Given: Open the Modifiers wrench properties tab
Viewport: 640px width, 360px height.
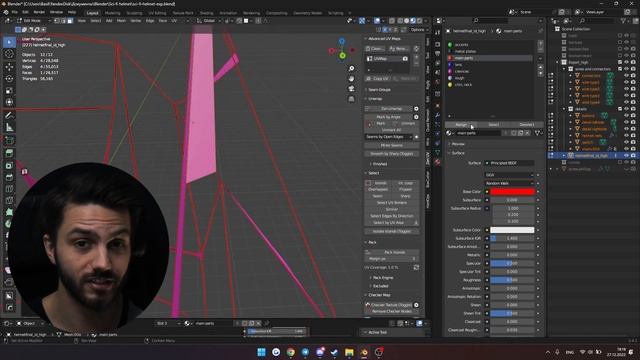Looking at the screenshot, I should pyautogui.click(x=438, y=116).
